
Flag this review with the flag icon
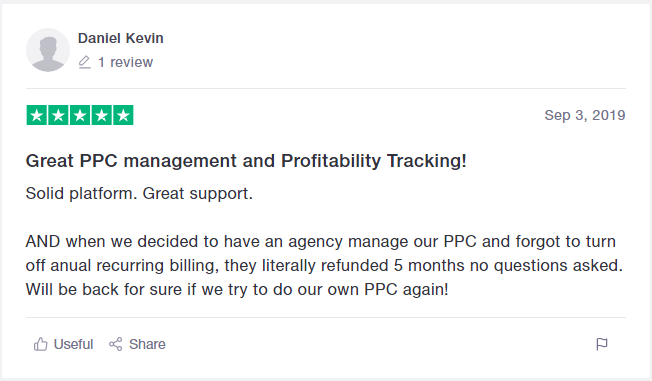point(602,344)
